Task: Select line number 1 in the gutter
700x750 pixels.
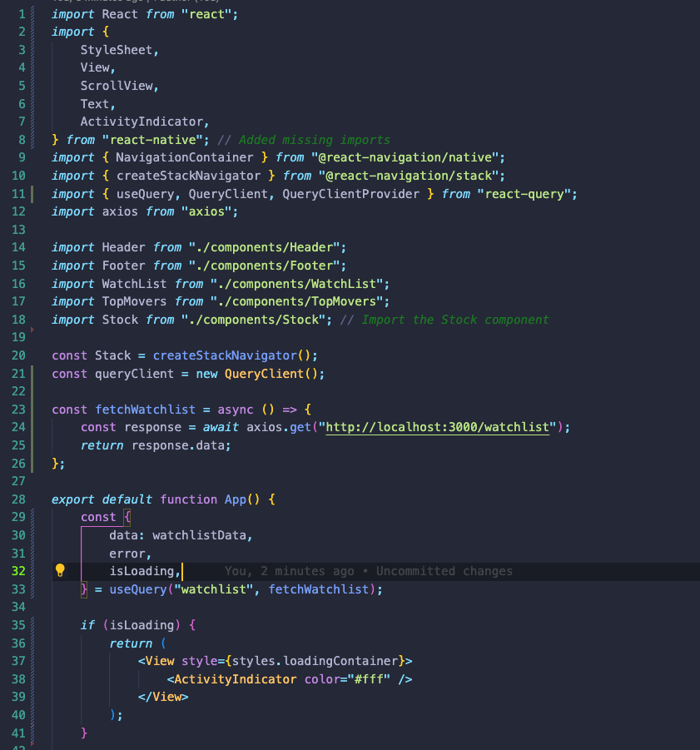Action: [22, 14]
